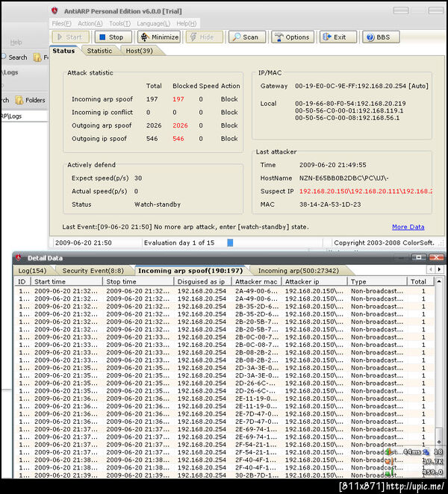Click the AntiARP shield title icon
The height and width of the screenshot is (494, 448).
point(55,11)
